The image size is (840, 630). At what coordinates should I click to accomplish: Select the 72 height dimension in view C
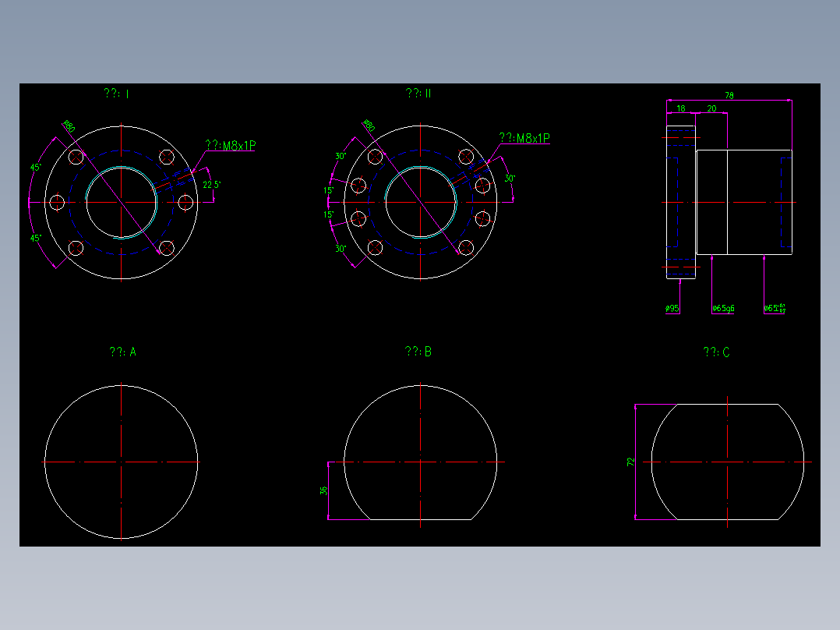click(630, 462)
